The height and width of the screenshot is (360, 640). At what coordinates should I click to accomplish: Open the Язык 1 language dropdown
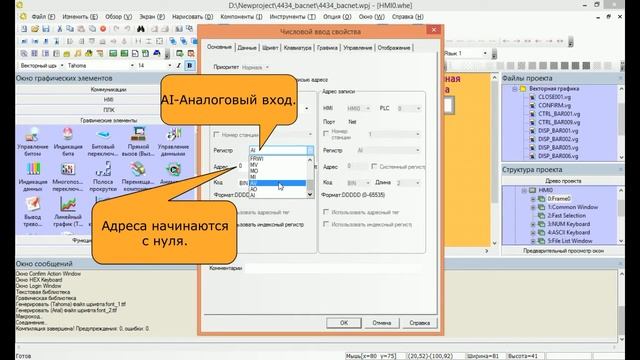(x=485, y=53)
